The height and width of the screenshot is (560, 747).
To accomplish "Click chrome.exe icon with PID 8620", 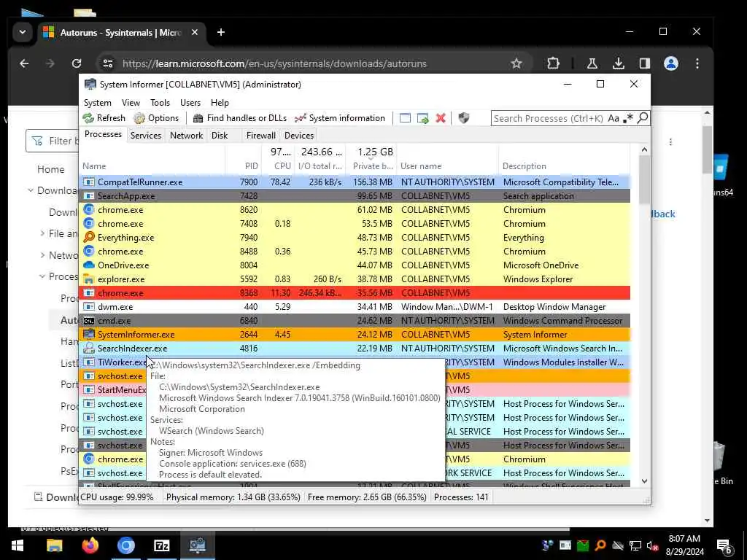I will pyautogui.click(x=88, y=209).
